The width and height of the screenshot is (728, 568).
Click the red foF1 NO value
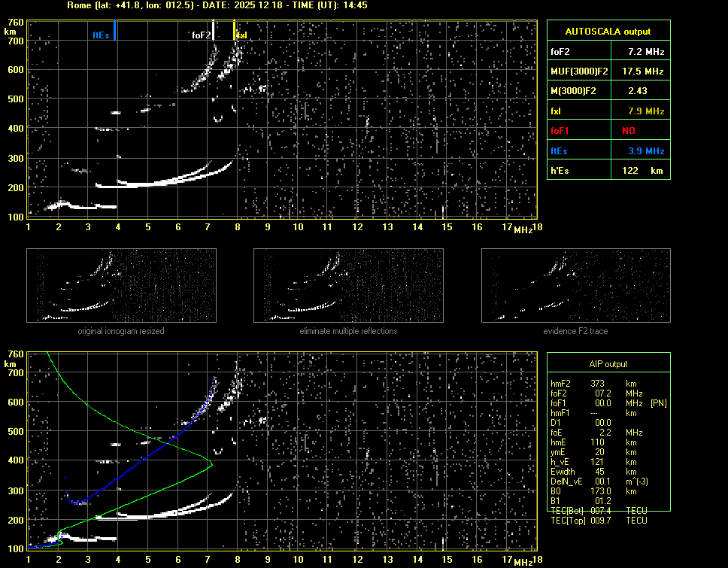point(629,130)
